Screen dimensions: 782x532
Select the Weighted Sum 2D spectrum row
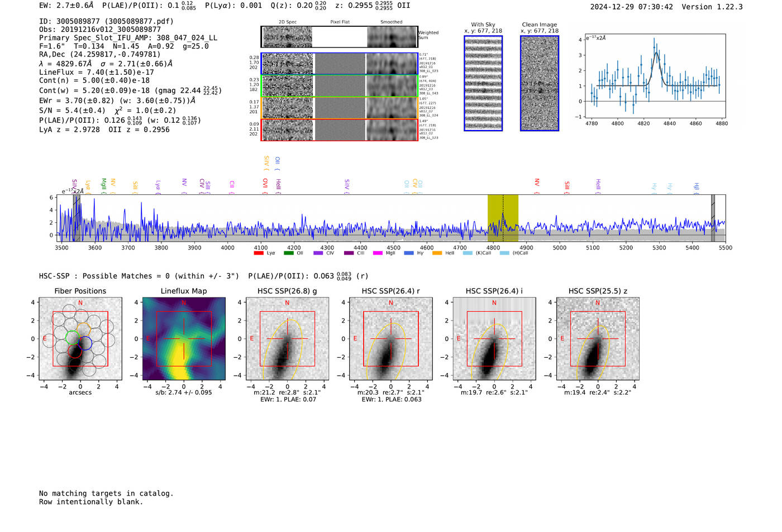[340, 37]
